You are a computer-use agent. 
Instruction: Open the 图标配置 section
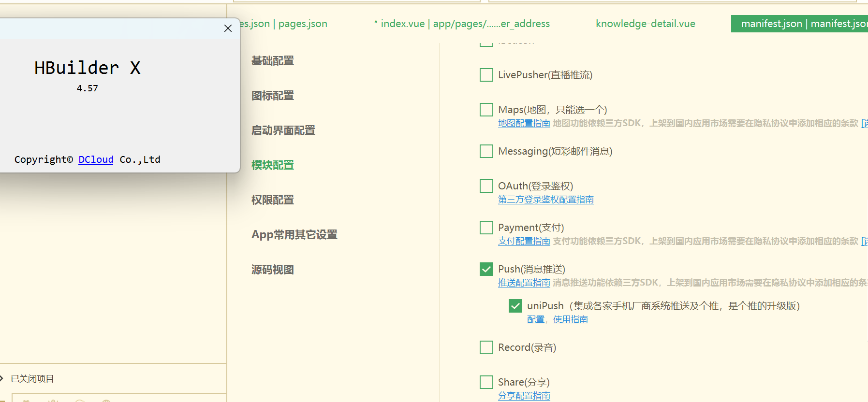[273, 96]
